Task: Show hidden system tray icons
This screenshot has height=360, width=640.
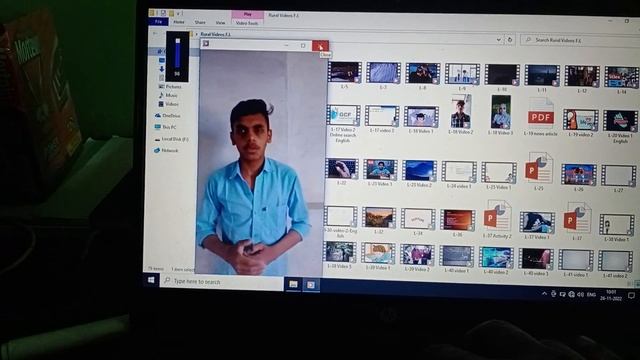Action: click(x=544, y=293)
